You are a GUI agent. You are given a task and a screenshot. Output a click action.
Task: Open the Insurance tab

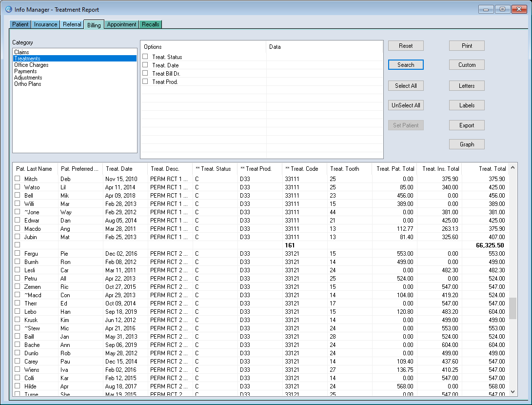coord(46,24)
